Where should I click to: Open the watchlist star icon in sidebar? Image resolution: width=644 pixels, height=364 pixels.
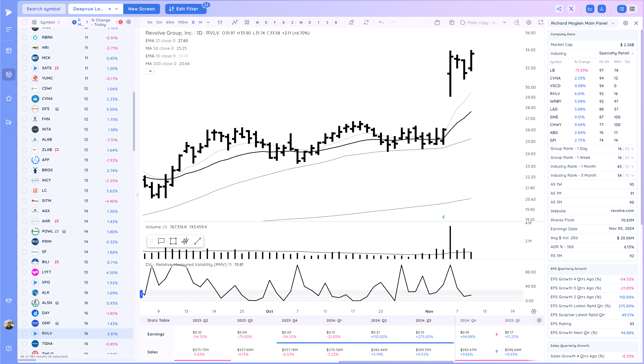coord(9,99)
